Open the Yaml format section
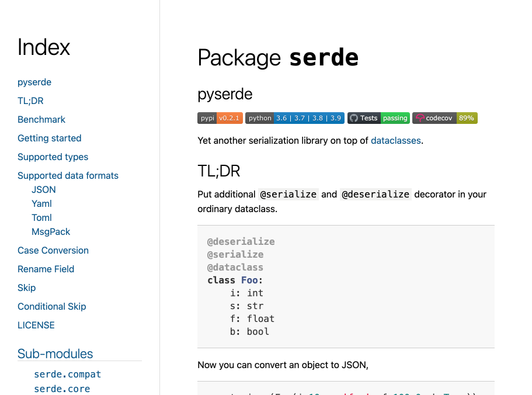 tap(41, 203)
